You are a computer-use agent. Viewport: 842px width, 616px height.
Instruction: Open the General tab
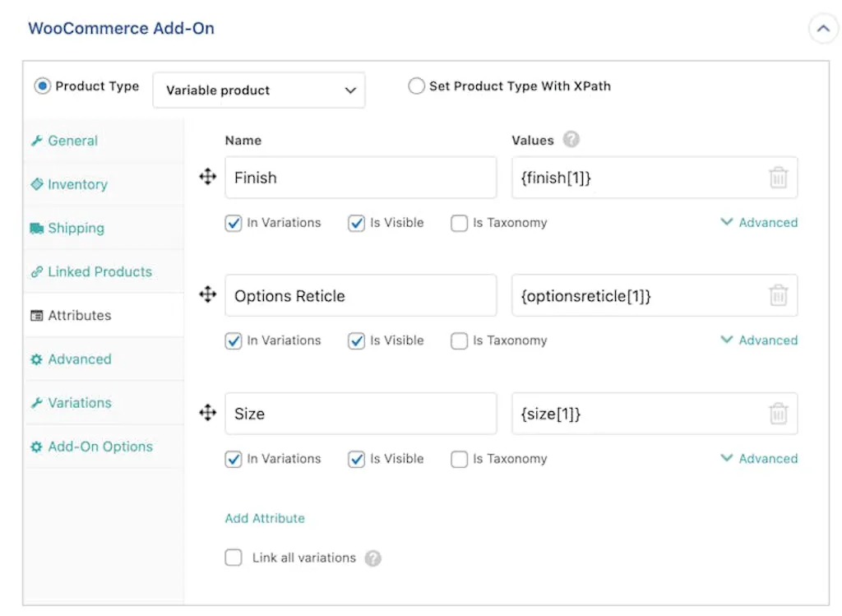[x=104, y=141]
